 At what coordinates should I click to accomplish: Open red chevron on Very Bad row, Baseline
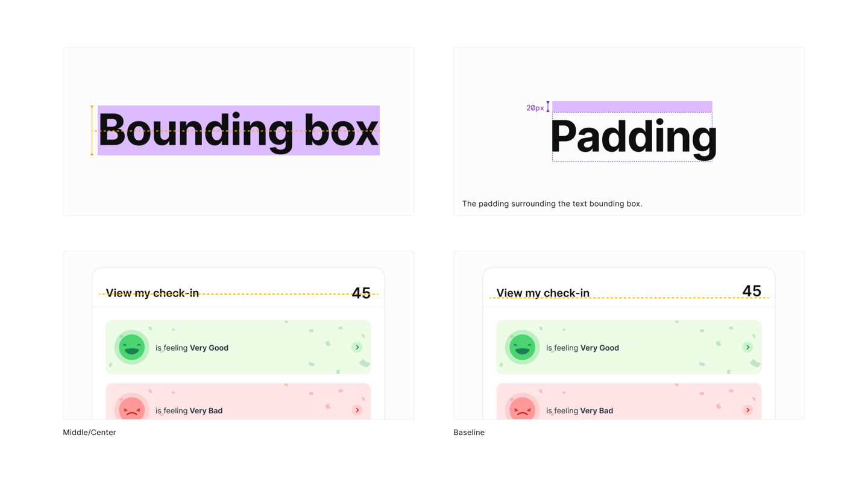tap(747, 410)
